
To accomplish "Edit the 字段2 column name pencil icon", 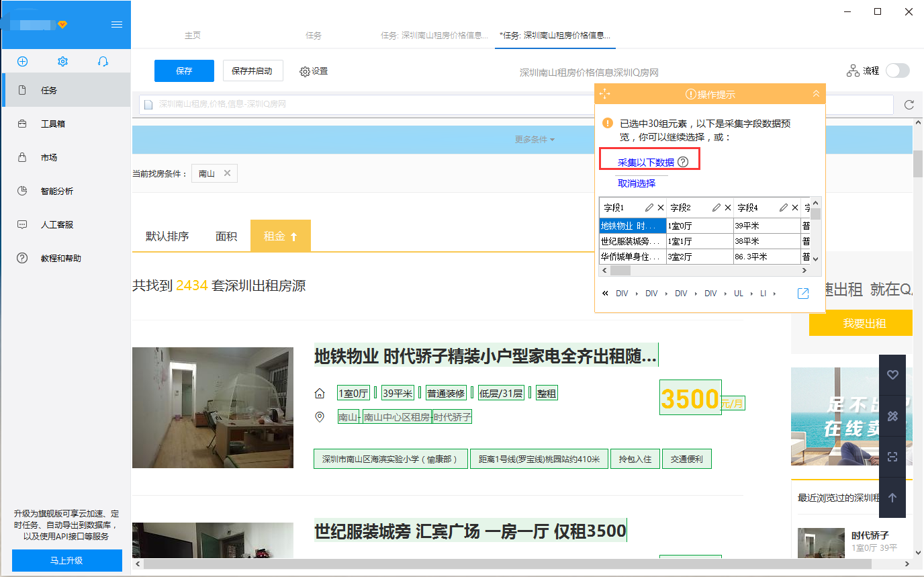I will pyautogui.click(x=717, y=208).
